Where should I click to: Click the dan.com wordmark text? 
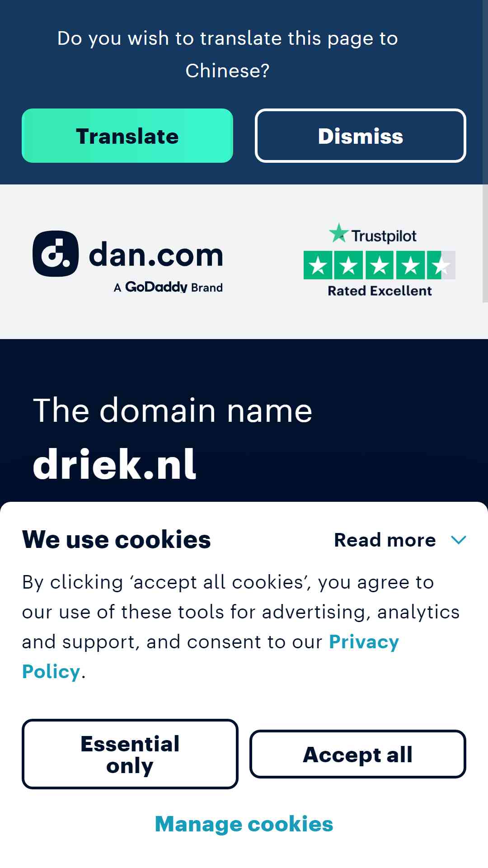coord(156,255)
